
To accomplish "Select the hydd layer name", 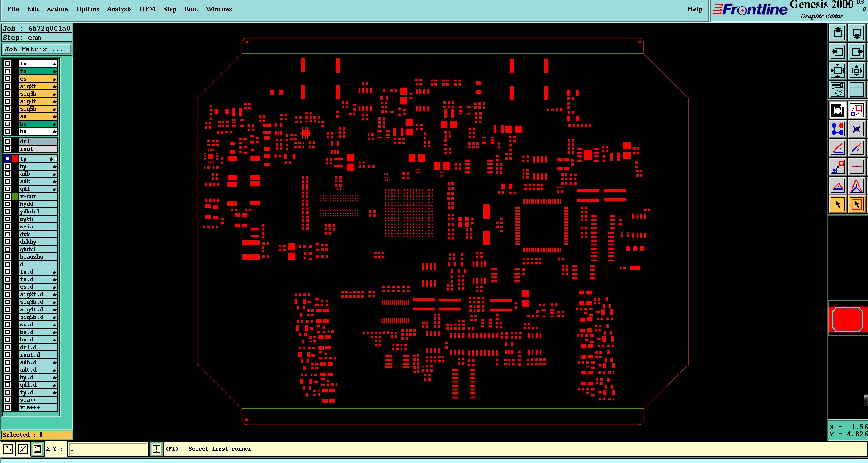I will (38, 204).
